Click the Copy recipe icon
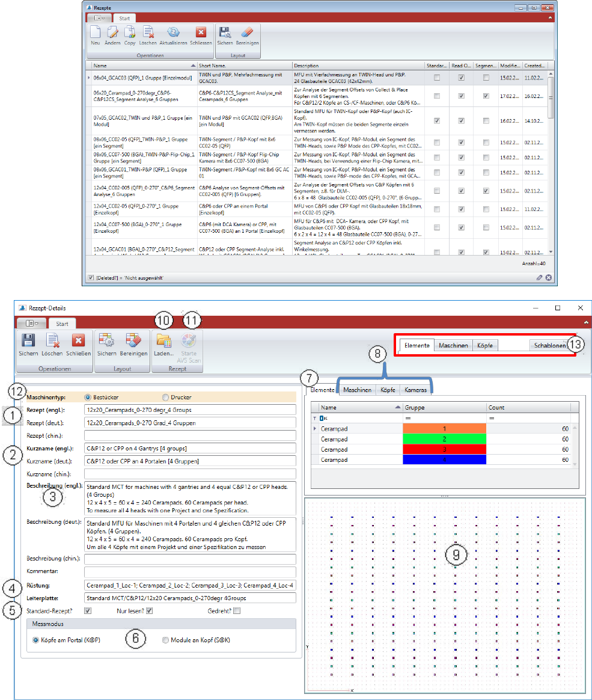 click(x=130, y=34)
